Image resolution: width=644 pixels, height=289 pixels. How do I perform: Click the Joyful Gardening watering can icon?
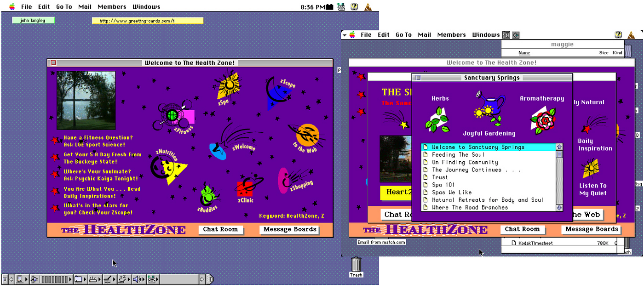pyautogui.click(x=490, y=108)
